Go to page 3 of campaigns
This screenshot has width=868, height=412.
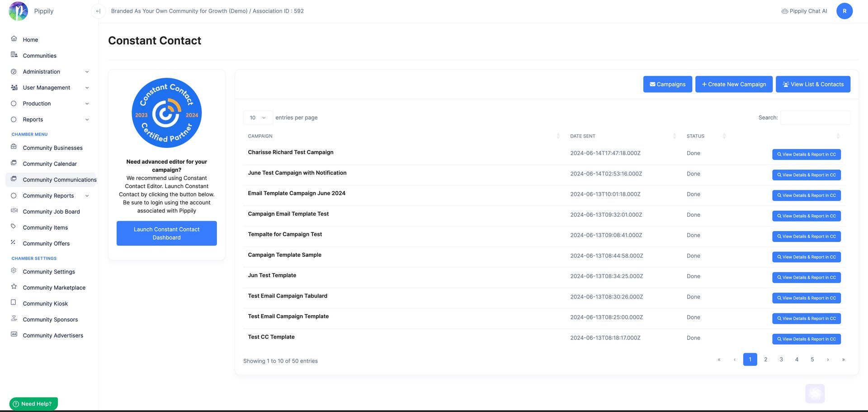pyautogui.click(x=781, y=360)
